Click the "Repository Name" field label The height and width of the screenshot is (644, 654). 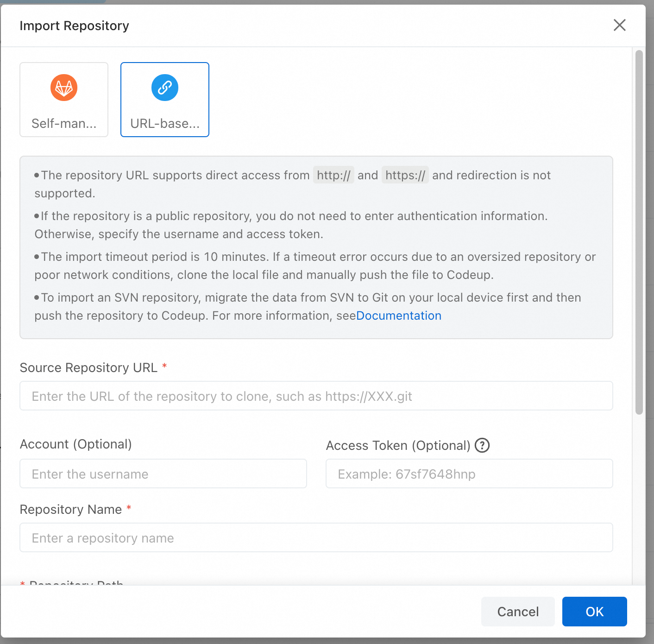pos(71,510)
